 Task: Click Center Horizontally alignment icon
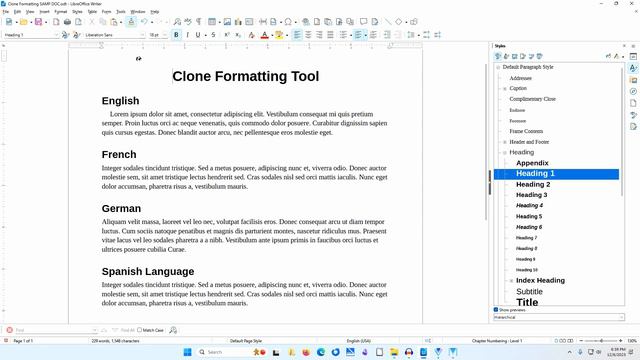point(308,35)
